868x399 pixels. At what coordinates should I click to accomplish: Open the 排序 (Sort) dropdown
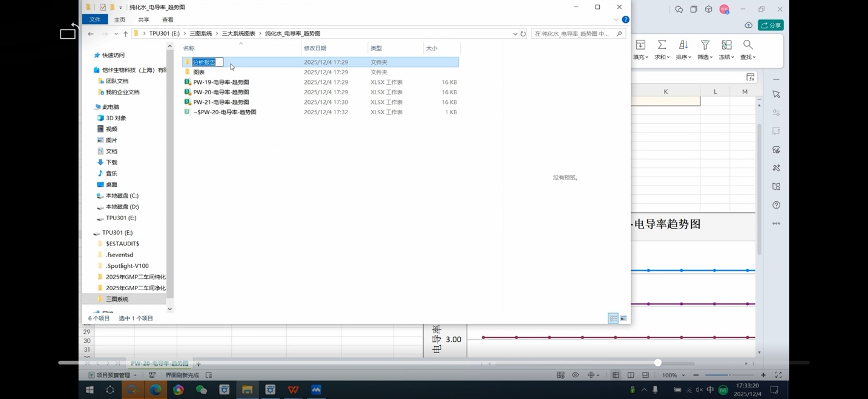[x=683, y=57]
